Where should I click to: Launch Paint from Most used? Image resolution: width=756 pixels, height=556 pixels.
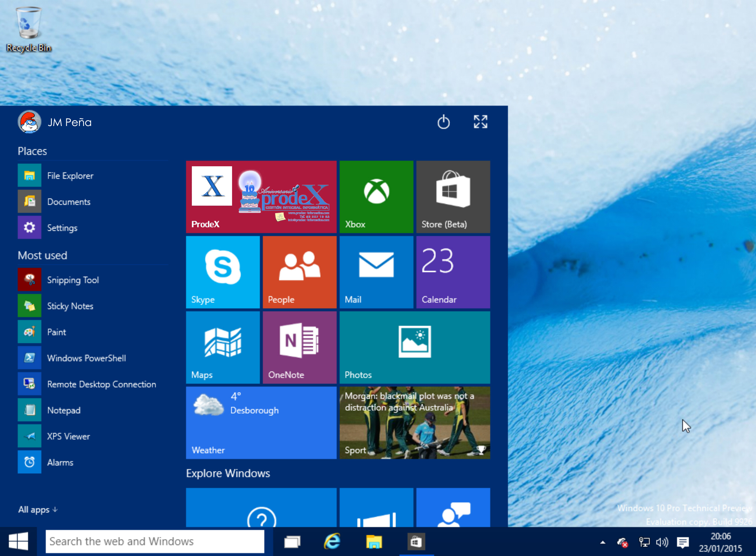click(x=93, y=332)
